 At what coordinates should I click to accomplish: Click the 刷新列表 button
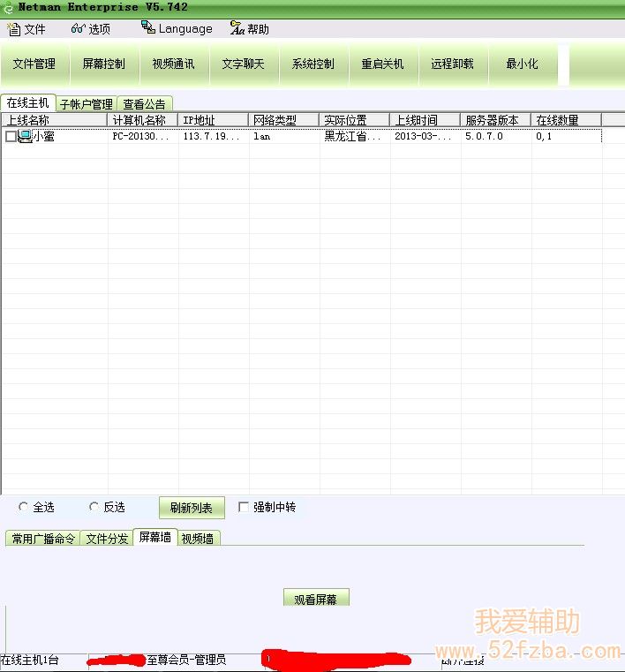coord(192,508)
